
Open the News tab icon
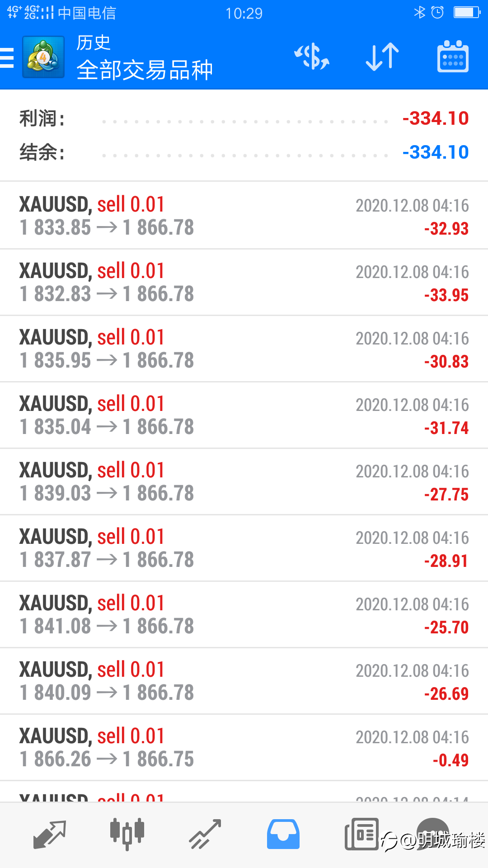[x=361, y=835]
